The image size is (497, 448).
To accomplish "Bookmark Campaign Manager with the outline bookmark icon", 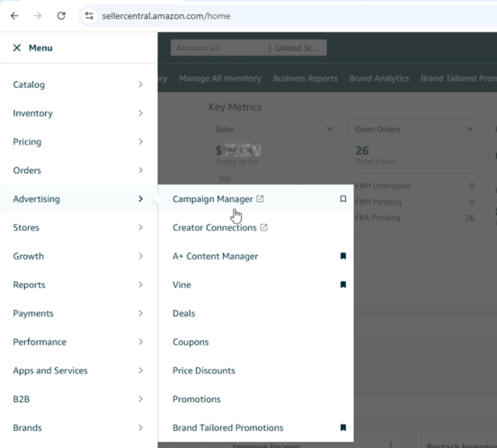I will pos(343,198).
